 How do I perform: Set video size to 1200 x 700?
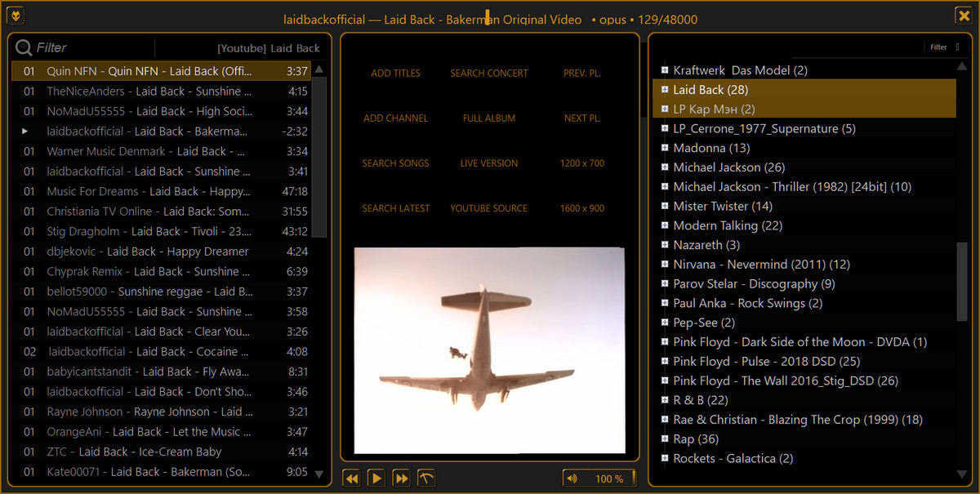pyautogui.click(x=582, y=163)
